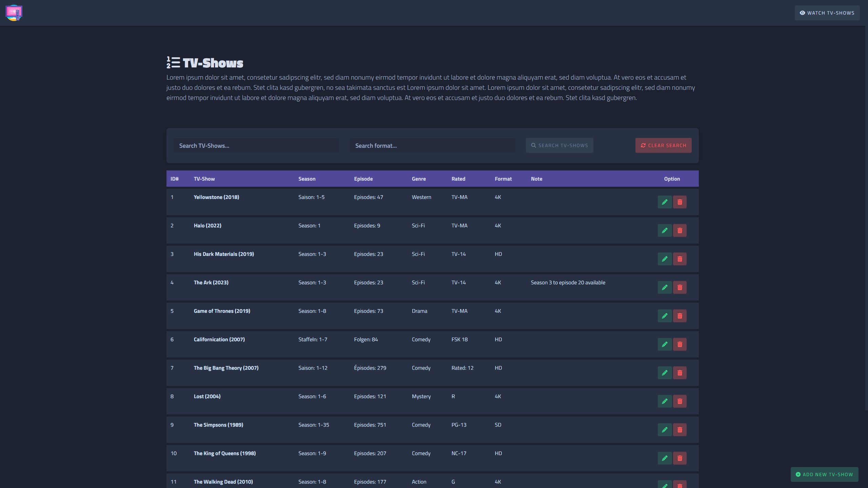Delete the Lost (2004) entry
The image size is (868, 488).
tap(679, 401)
